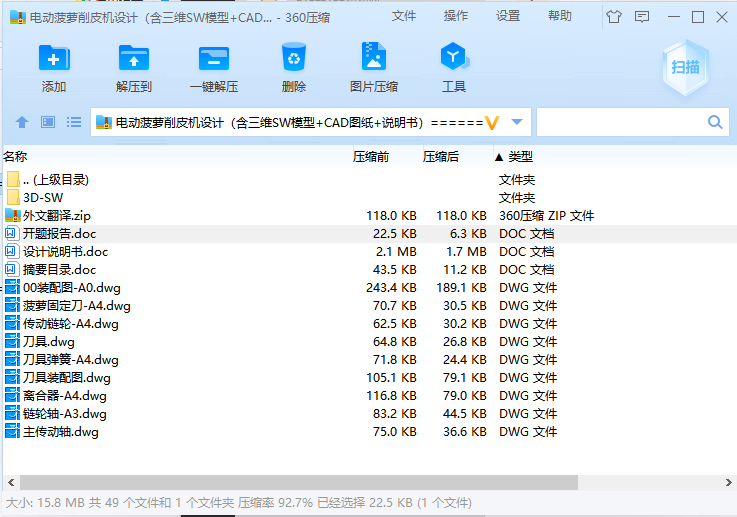The width and height of the screenshot is (737, 517).
Task: Select the 链轮轴-A3.dwg file
Action: pos(369,414)
